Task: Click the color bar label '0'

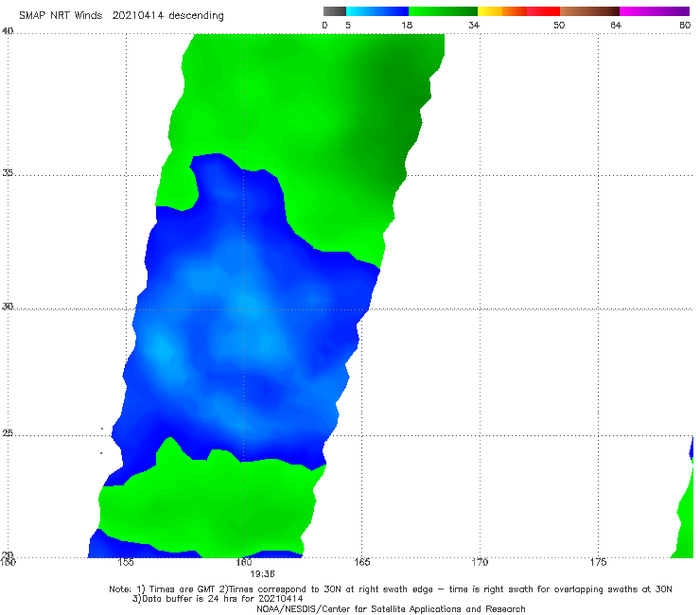Action: [x=324, y=26]
